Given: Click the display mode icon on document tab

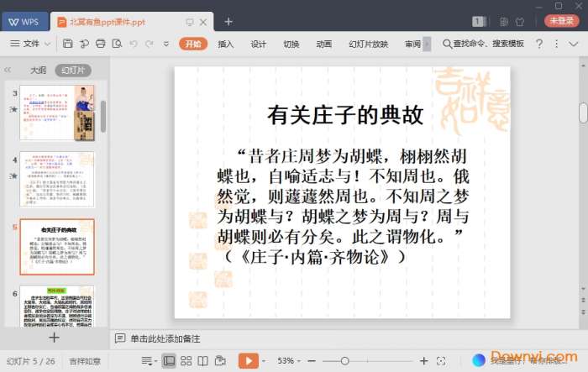Looking at the screenshot, I should pyautogui.click(x=190, y=22).
